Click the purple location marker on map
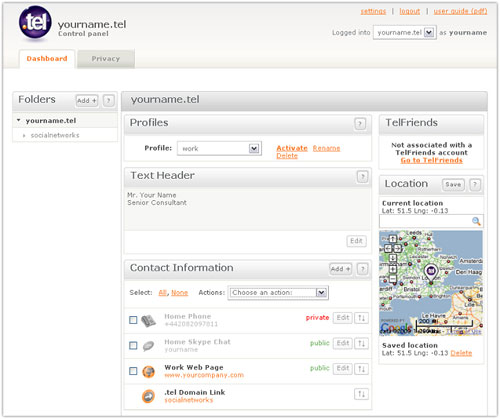500x419 pixels. pos(431,273)
